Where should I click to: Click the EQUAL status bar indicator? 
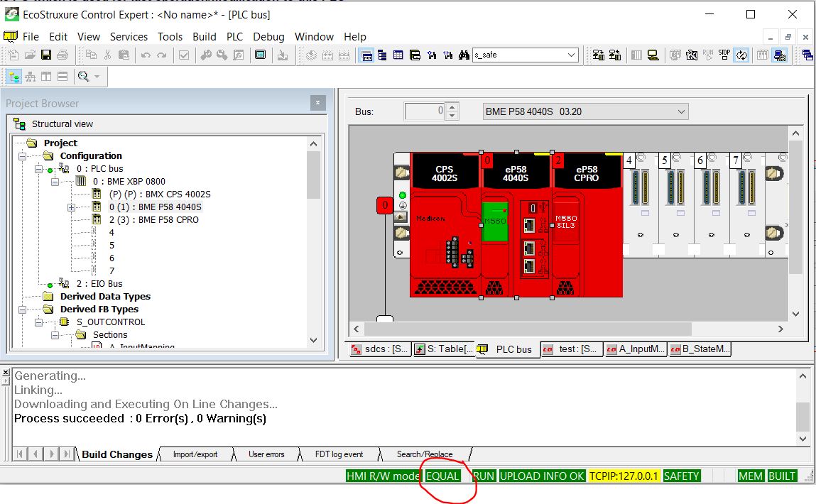tap(443, 476)
